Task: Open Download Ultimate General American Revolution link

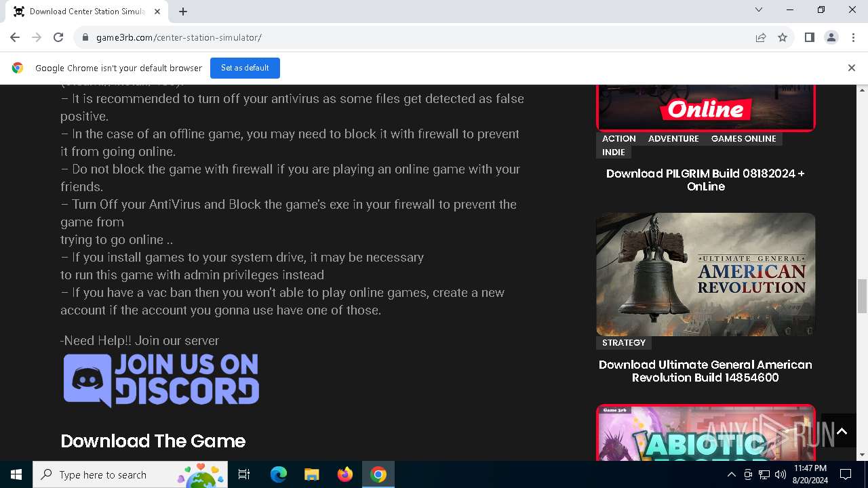Action: click(x=705, y=371)
